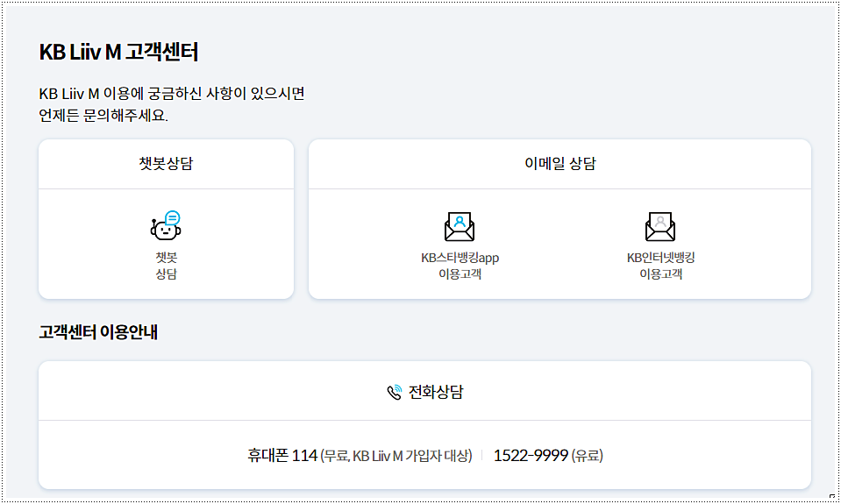
Task: Open KB스타뱅킹app 이용고객 email consultation link
Action: (460, 266)
